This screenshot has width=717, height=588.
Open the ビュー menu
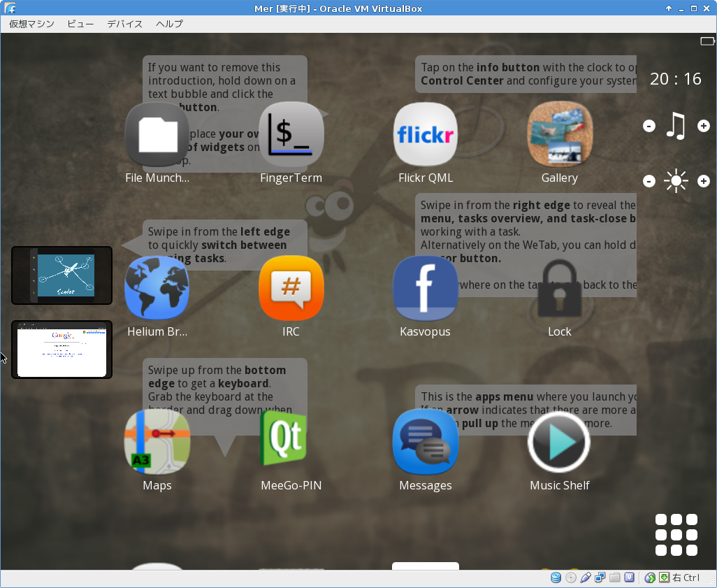point(80,24)
